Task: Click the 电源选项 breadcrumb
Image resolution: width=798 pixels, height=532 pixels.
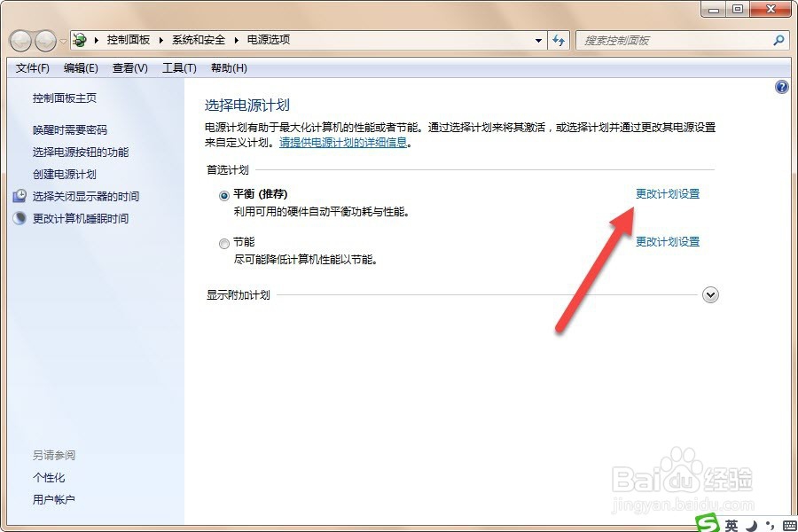Action: (269, 40)
